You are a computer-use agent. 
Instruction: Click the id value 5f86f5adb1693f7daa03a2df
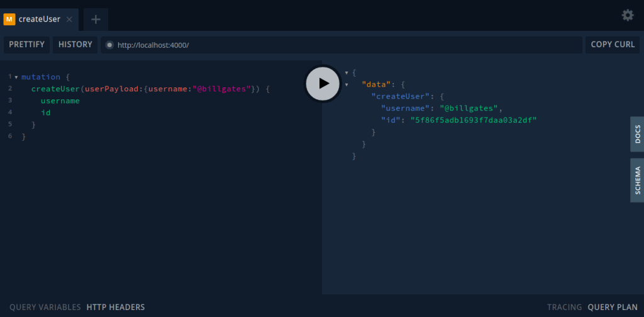click(474, 120)
